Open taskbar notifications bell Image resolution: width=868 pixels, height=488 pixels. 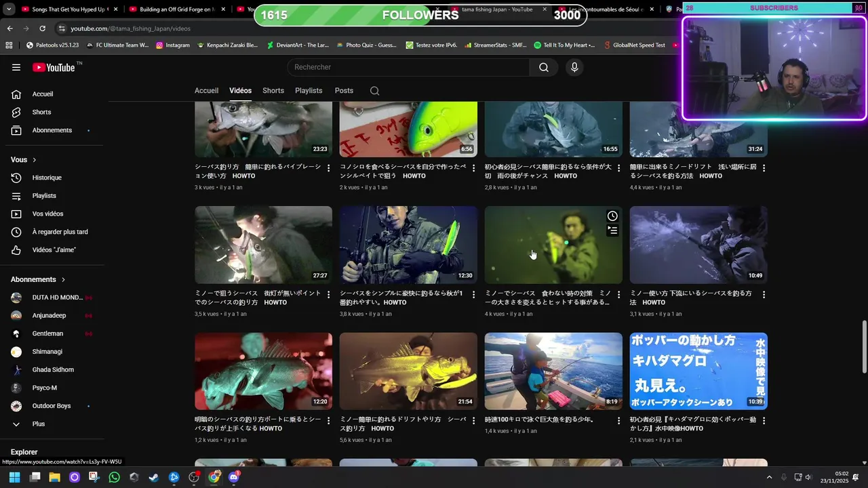[x=855, y=477]
